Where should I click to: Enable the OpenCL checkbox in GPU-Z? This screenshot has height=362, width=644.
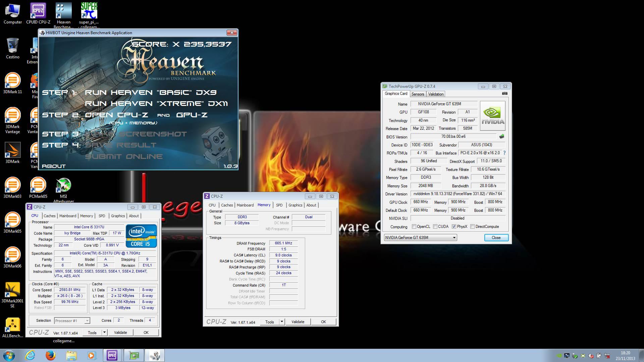pos(414,227)
